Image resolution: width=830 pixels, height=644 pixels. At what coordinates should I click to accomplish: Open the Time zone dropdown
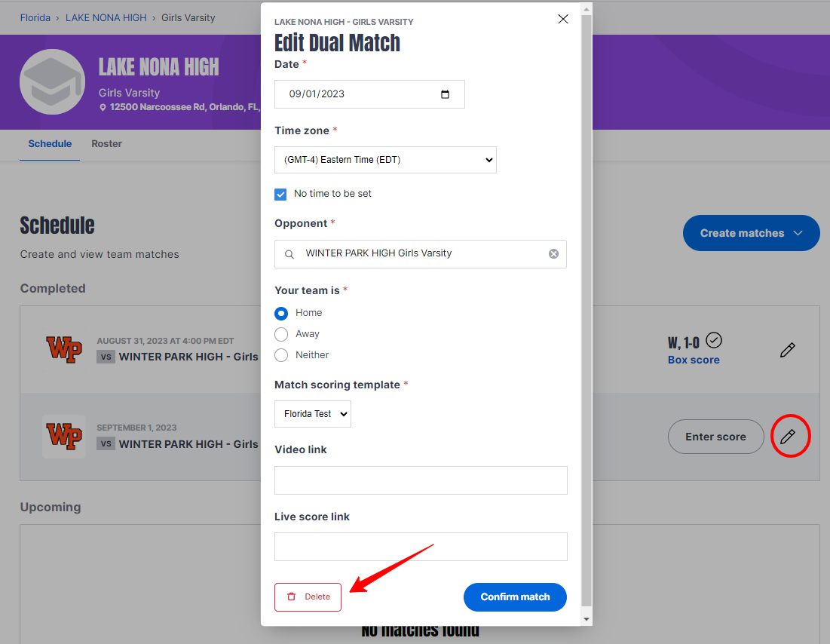(385, 160)
